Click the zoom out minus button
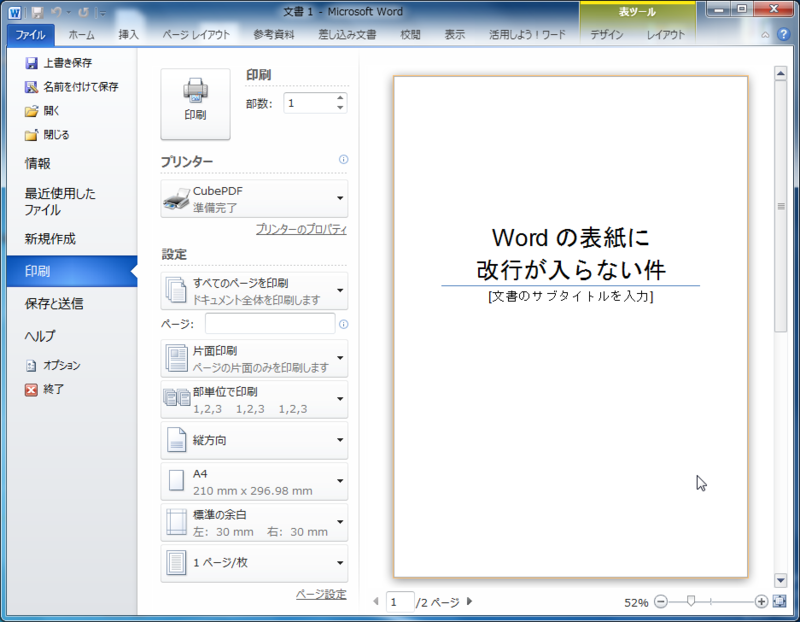 pyautogui.click(x=660, y=602)
